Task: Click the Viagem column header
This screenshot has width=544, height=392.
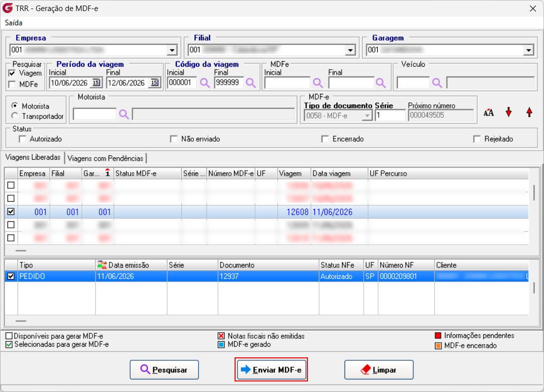Action: click(x=294, y=173)
